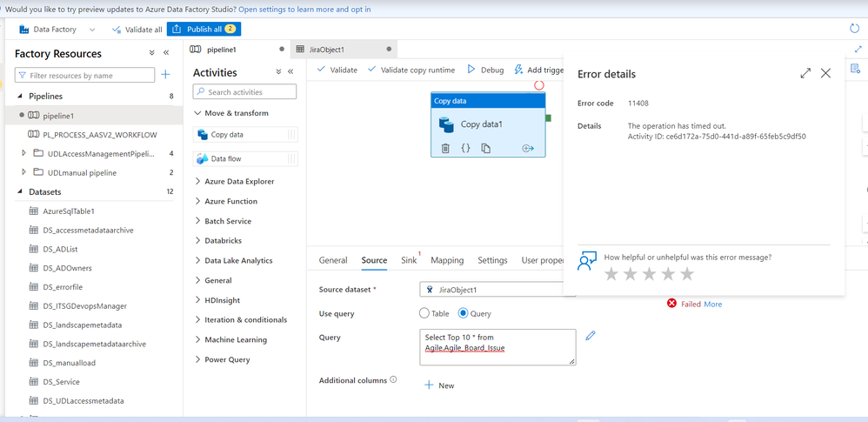The width and height of the screenshot is (868, 422).
Task: Click the Filter resources by name field
Action: coord(84,75)
